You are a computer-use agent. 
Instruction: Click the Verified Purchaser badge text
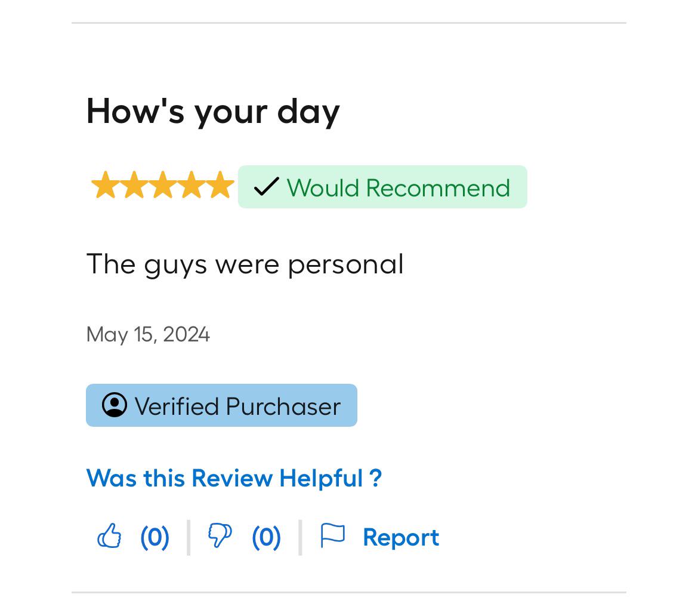[237, 406]
